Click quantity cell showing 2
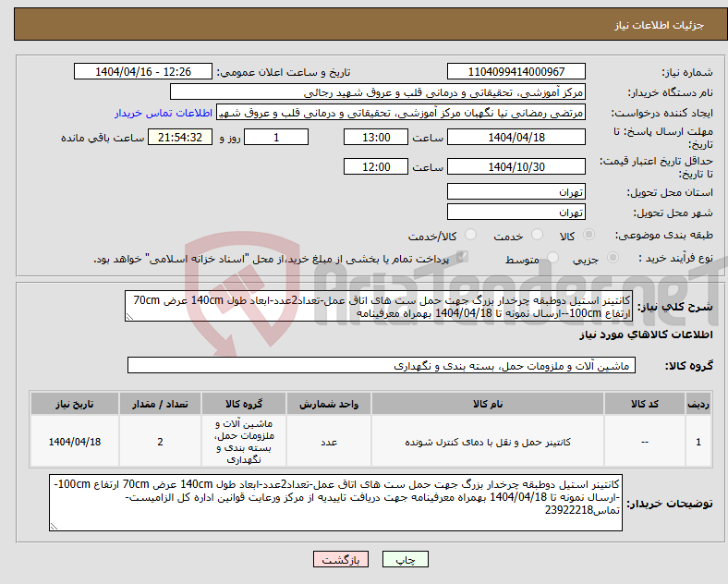Screen dimensions: 728x584 pyautogui.click(x=160, y=442)
